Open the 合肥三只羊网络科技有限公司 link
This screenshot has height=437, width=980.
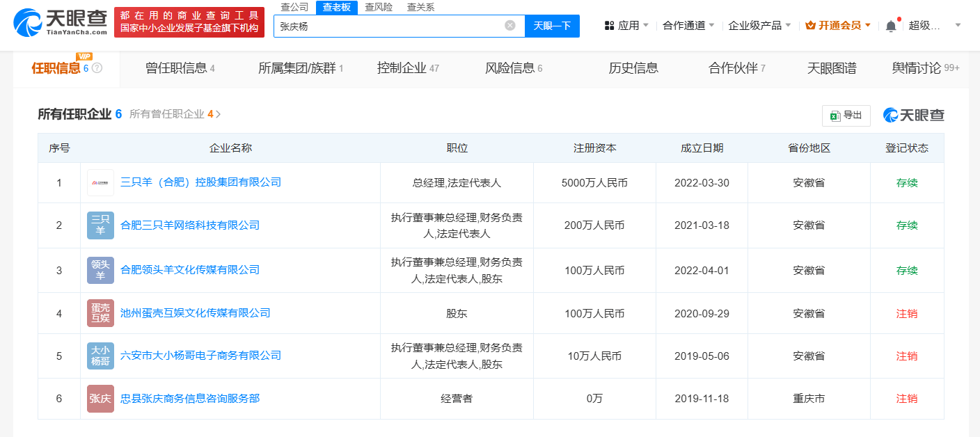tap(190, 225)
